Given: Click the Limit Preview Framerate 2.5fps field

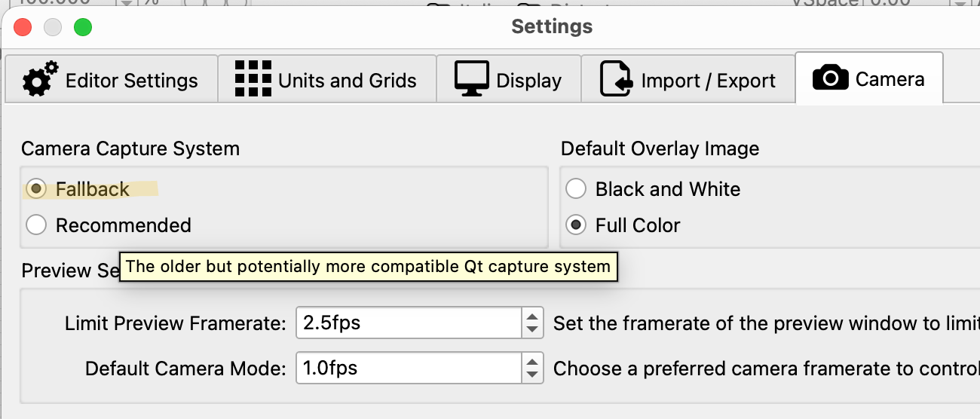Looking at the screenshot, I should pyautogui.click(x=407, y=323).
